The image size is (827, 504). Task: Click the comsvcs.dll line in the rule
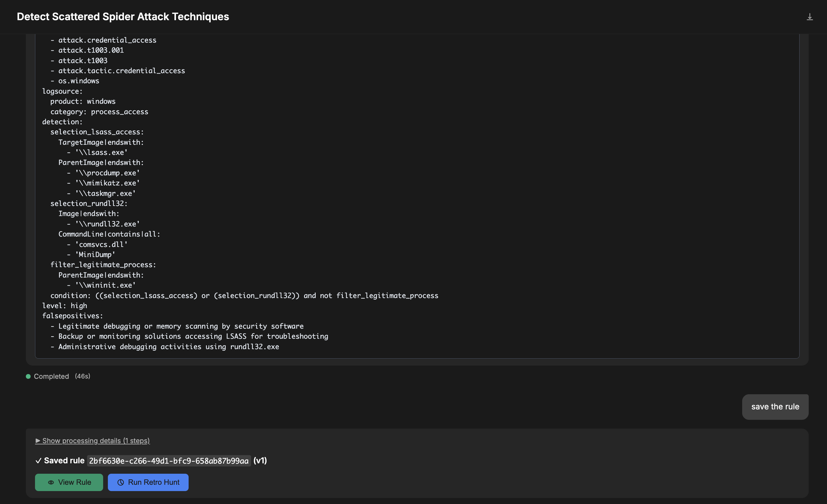coord(101,245)
